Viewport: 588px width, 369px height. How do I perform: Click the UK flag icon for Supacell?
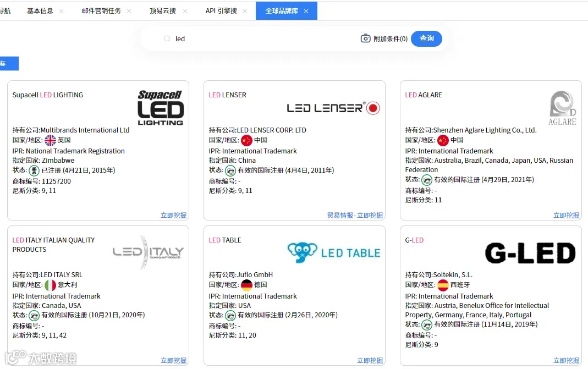click(x=50, y=140)
